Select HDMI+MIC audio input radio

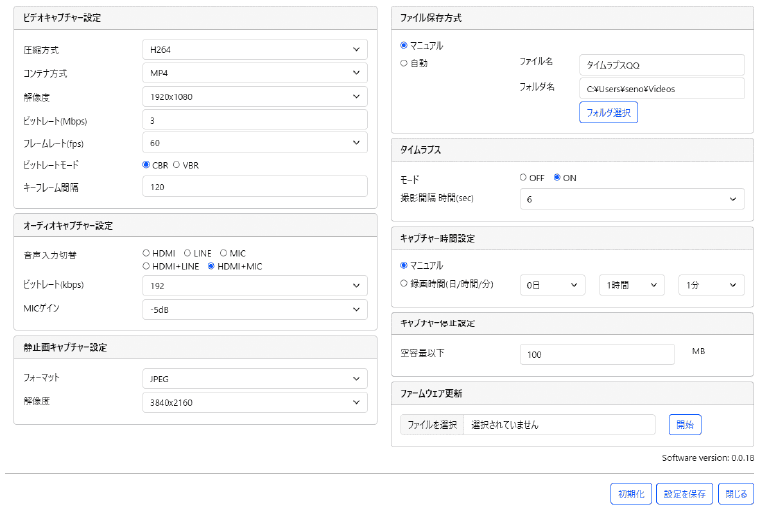tap(211, 266)
